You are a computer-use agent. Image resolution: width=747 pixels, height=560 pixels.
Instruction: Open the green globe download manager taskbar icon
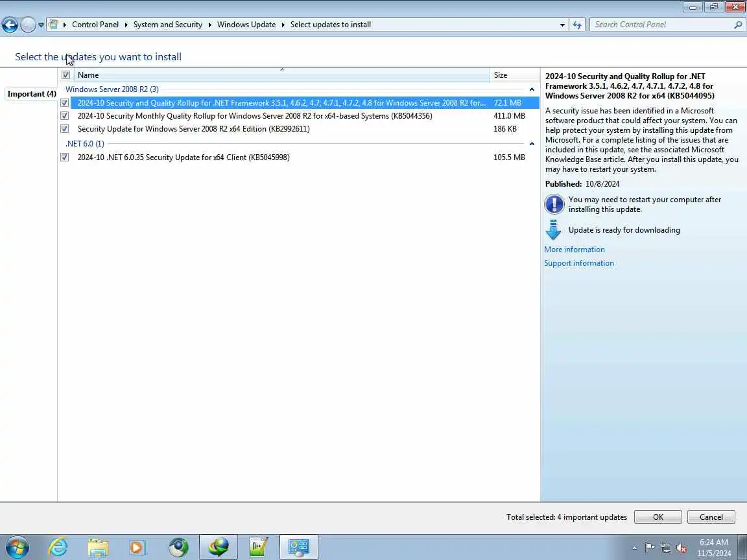coord(218,548)
